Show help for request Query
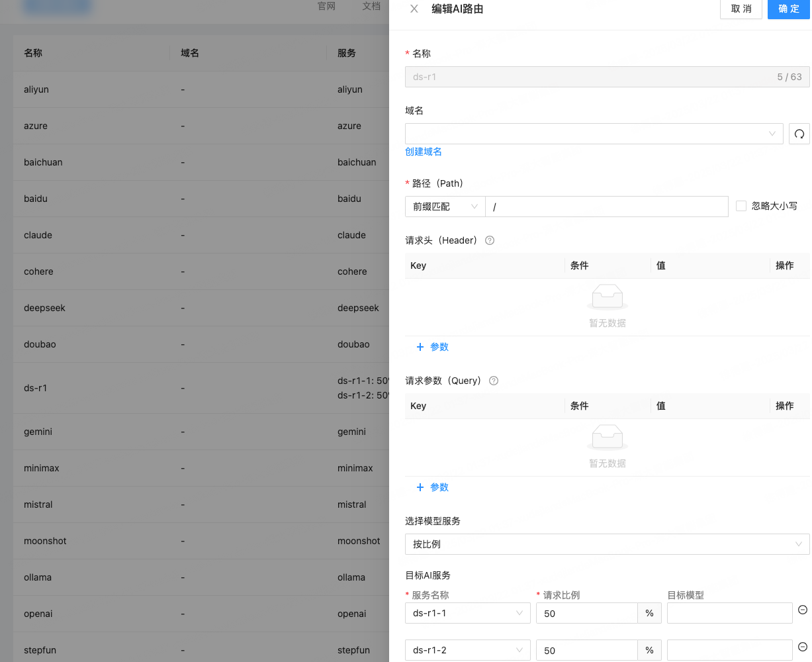 [x=493, y=381]
